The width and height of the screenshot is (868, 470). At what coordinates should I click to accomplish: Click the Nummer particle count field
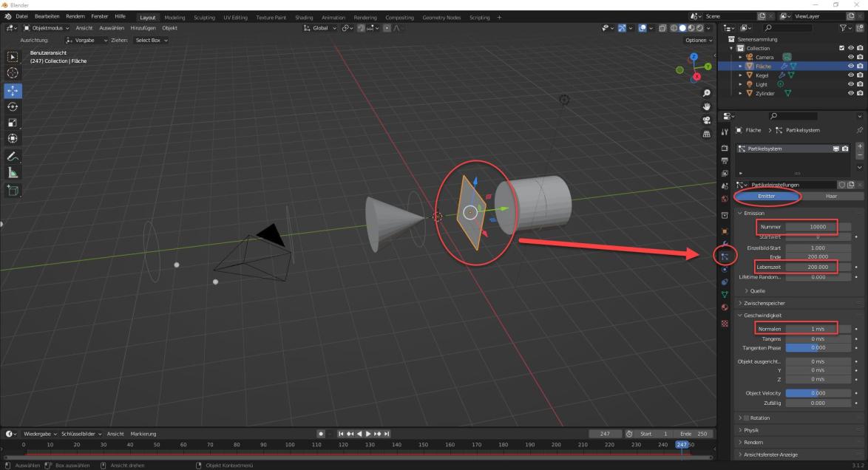(812, 227)
